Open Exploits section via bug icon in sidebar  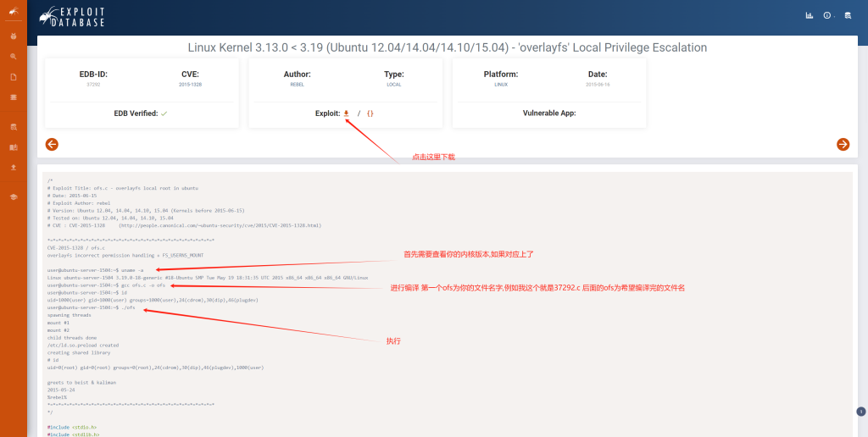point(14,36)
